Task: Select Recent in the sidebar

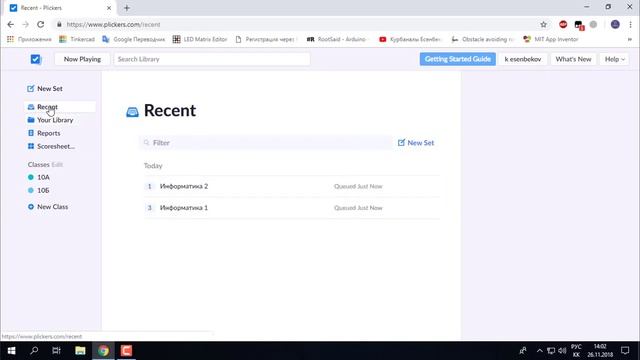Action: [60, 107]
